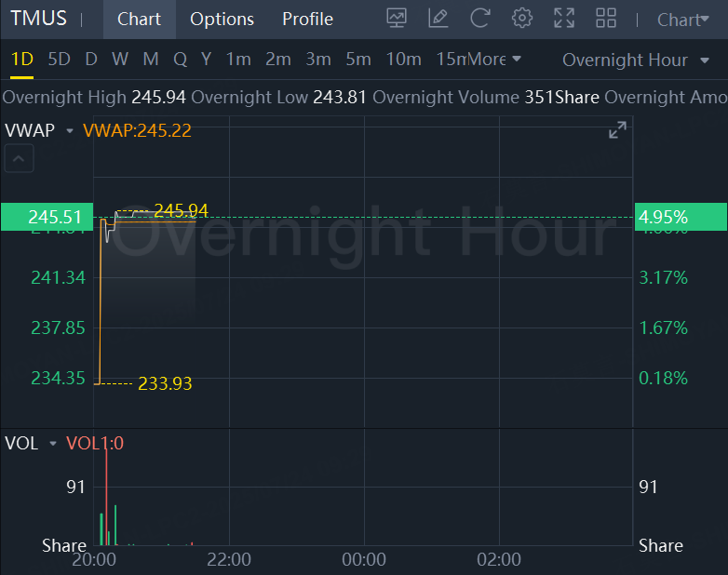Select the 2m interval
Screen dimensions: 728x575
point(278,60)
